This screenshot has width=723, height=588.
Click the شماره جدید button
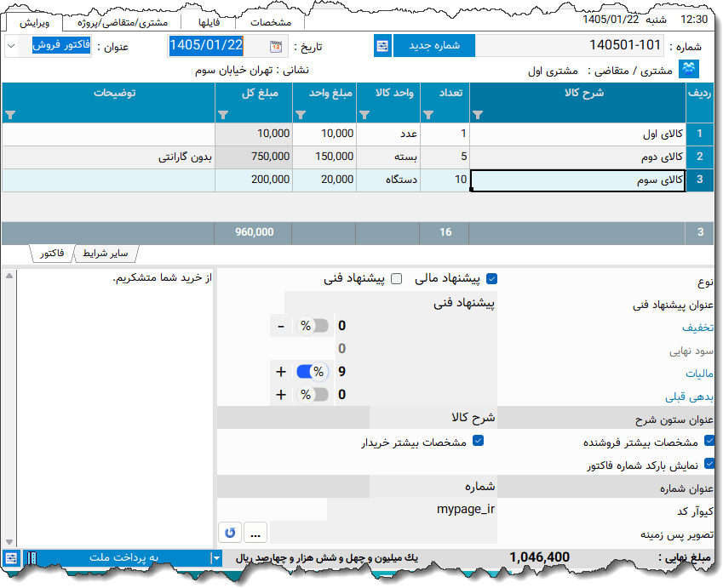(434, 45)
